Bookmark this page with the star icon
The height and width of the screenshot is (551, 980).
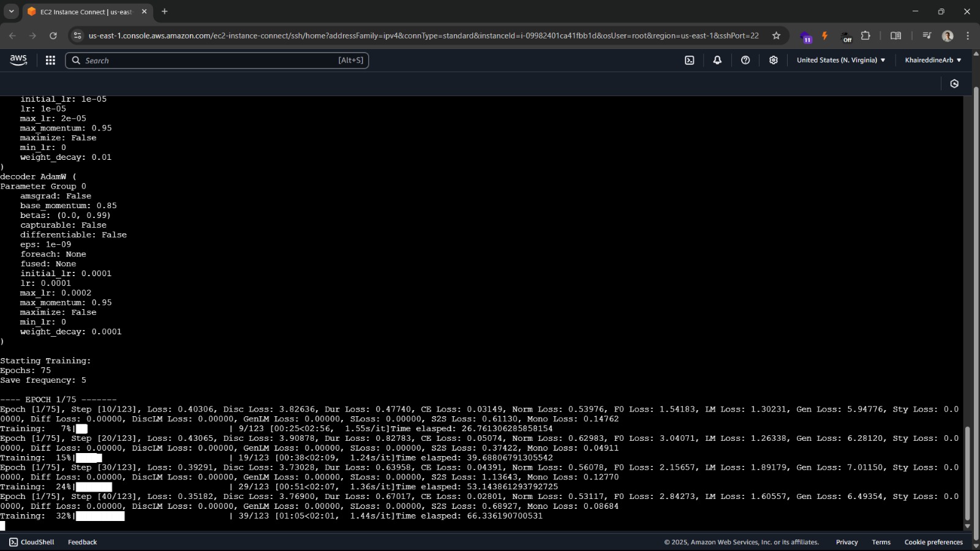point(776,36)
